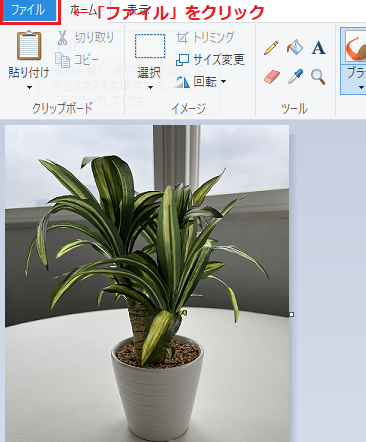Click the 切り取り scissors button
Screen dimensions: 366x442
click(x=85, y=38)
